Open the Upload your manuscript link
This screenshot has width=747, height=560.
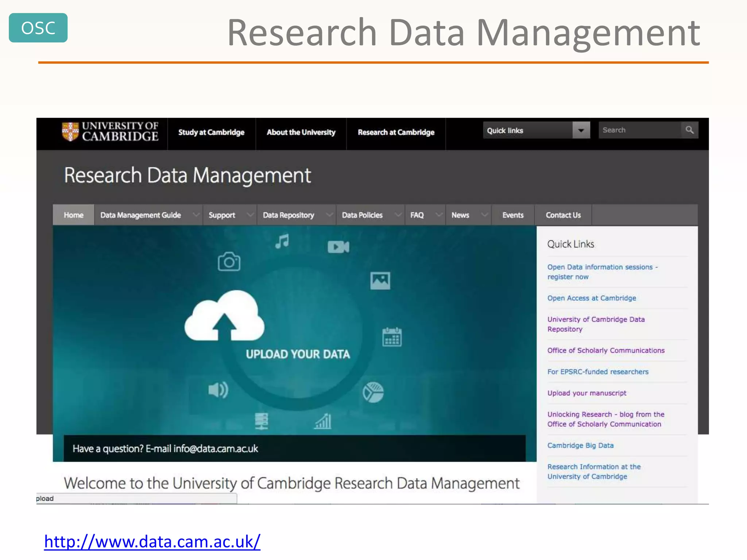587,393
